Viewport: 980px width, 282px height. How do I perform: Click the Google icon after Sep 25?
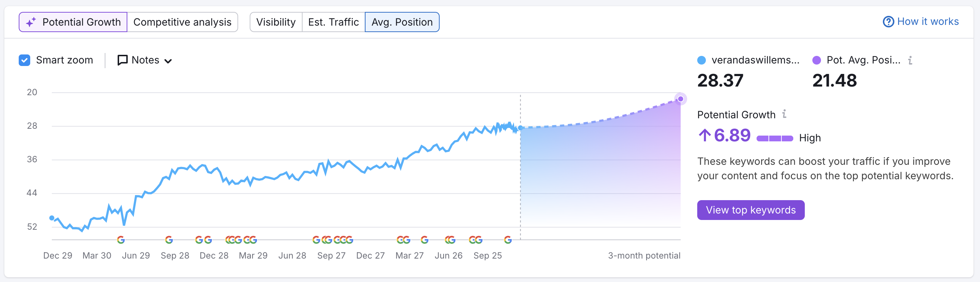click(x=508, y=240)
